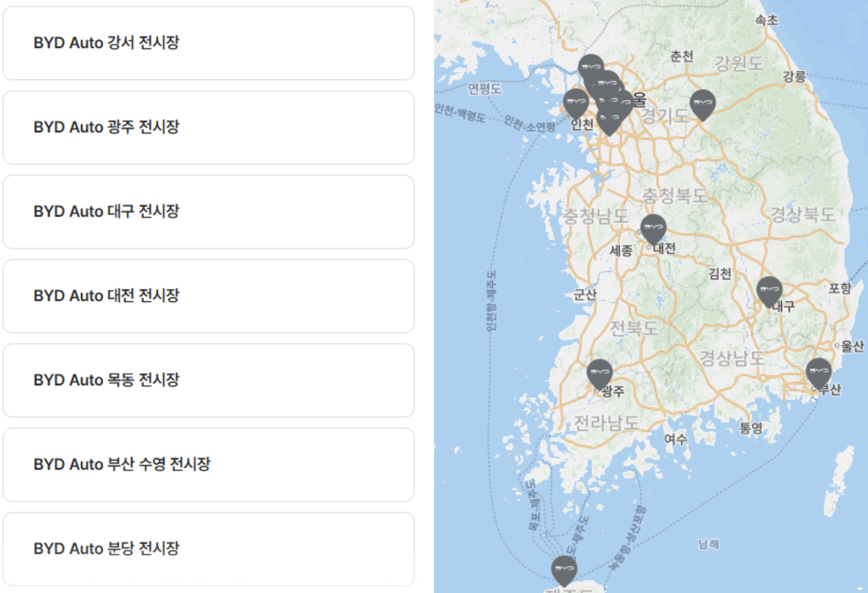868x593 pixels.
Task: Select the BYD Auto 목동 전시장 card
Action: [208, 380]
